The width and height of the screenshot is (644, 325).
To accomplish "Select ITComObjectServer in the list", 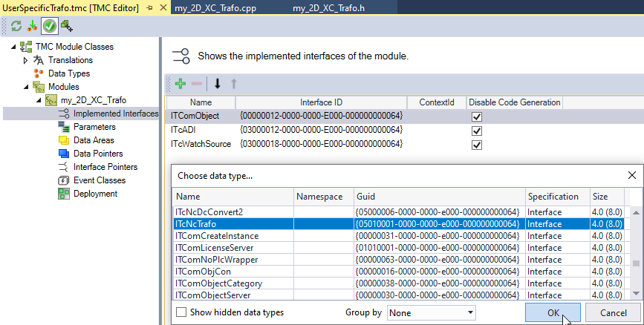I will [x=398, y=295].
